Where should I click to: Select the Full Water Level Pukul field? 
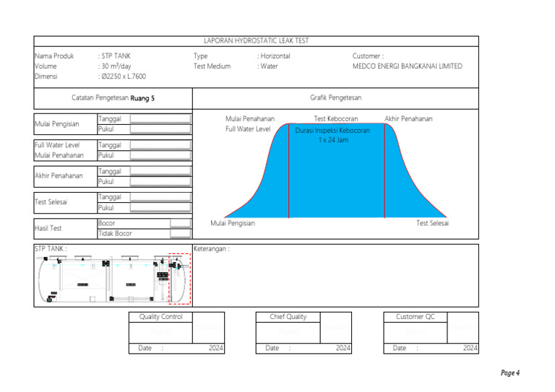(160, 155)
